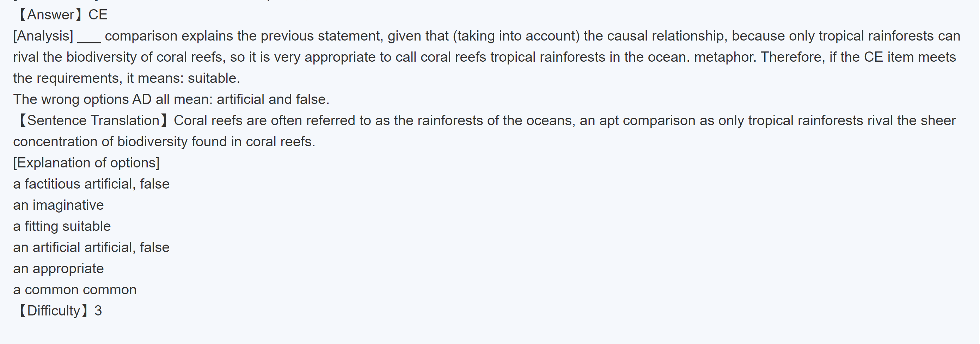Viewport: 980px width, 344px height.
Task: Click 'the requirements, it means: suitable.' line
Action: (x=126, y=78)
